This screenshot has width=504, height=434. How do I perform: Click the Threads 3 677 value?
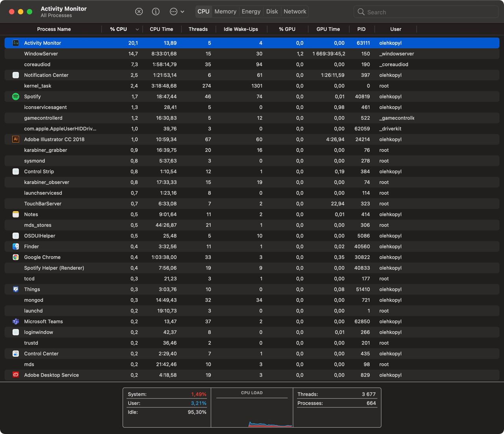pyautogui.click(x=369, y=394)
